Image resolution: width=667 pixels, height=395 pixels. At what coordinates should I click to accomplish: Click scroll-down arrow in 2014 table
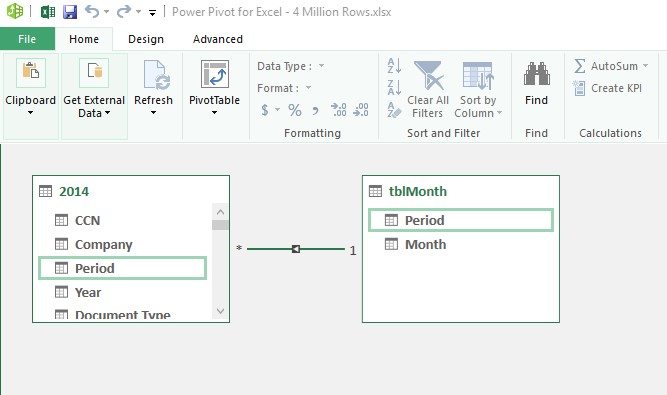(x=220, y=311)
